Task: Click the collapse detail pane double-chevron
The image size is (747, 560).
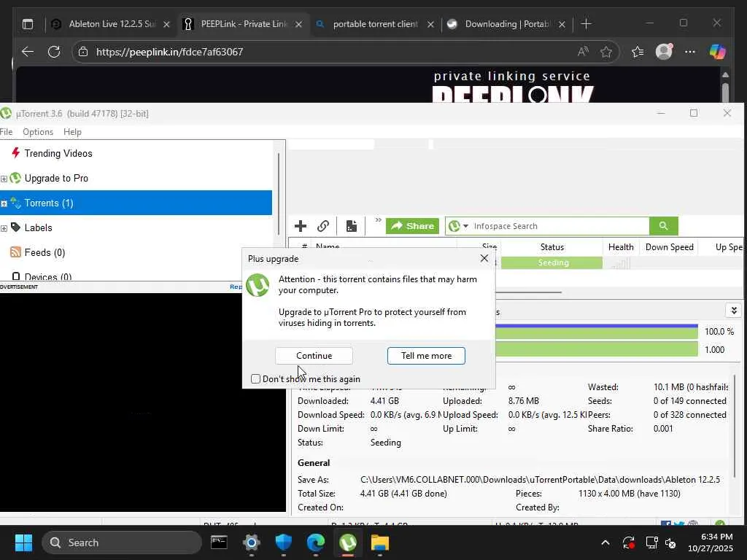Action: tap(734, 311)
